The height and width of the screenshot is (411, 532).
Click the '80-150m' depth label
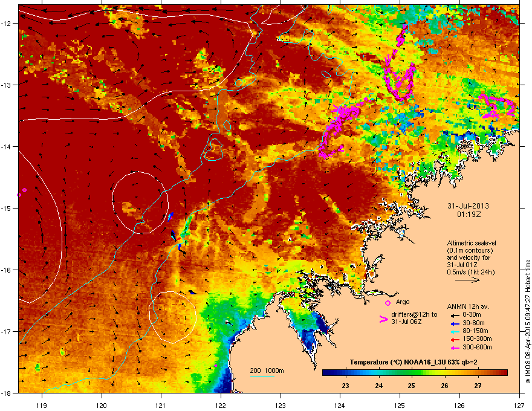pos(475,331)
